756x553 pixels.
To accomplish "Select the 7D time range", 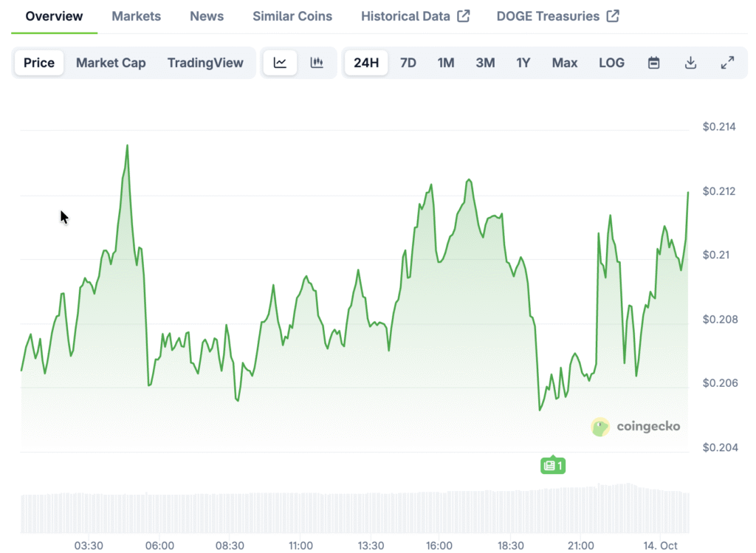I will (408, 63).
